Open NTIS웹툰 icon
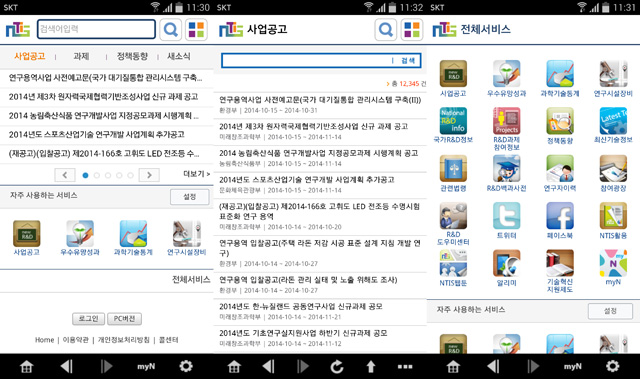 (x=453, y=263)
